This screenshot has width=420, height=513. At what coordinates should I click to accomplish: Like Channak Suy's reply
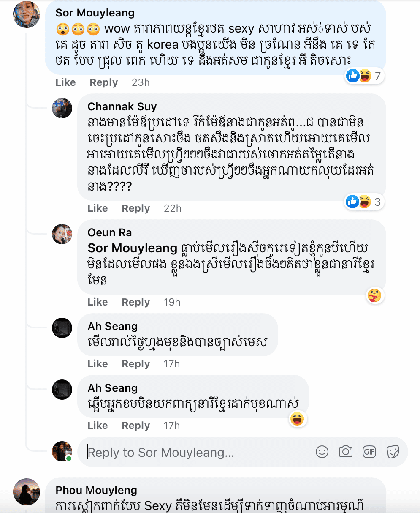pyautogui.click(x=98, y=208)
